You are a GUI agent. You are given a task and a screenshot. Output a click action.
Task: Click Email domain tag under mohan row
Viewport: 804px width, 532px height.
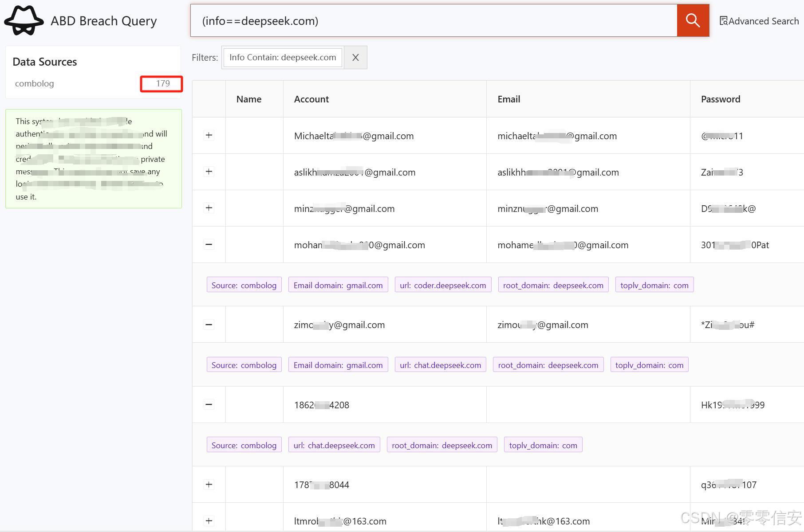(x=338, y=285)
